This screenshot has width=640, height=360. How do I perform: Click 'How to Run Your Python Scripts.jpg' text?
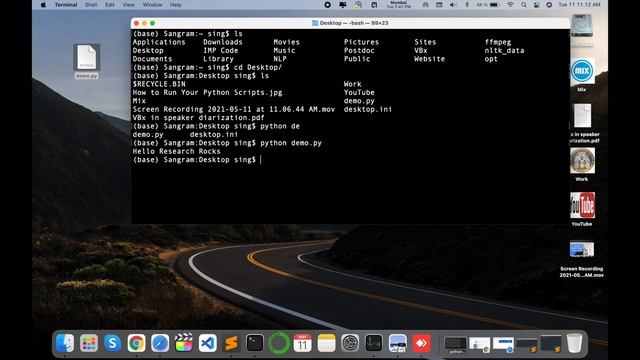207,93
